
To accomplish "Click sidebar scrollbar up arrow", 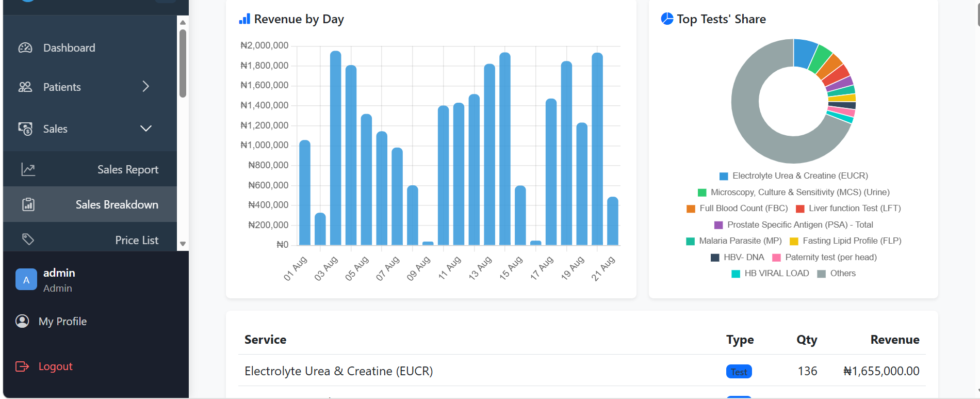I will (183, 22).
